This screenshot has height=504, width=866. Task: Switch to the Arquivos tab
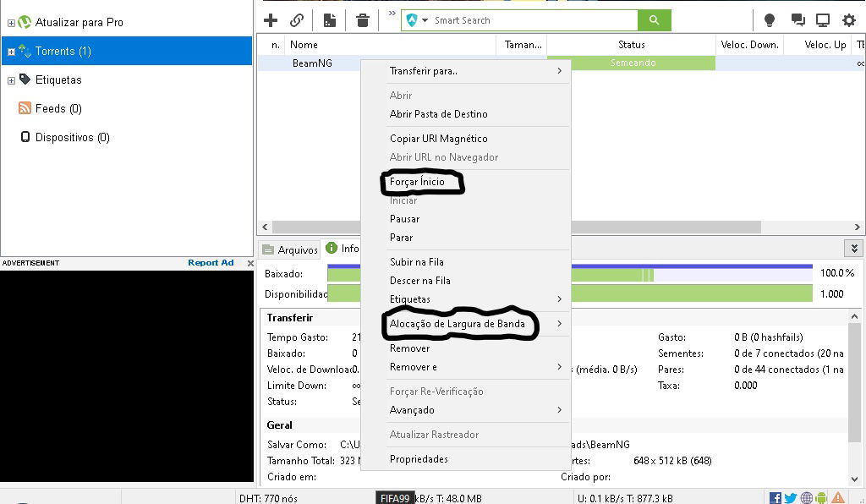click(x=290, y=249)
